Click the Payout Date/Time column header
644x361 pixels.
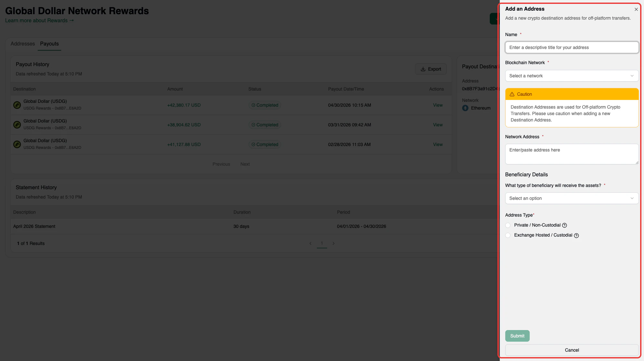[x=346, y=89]
